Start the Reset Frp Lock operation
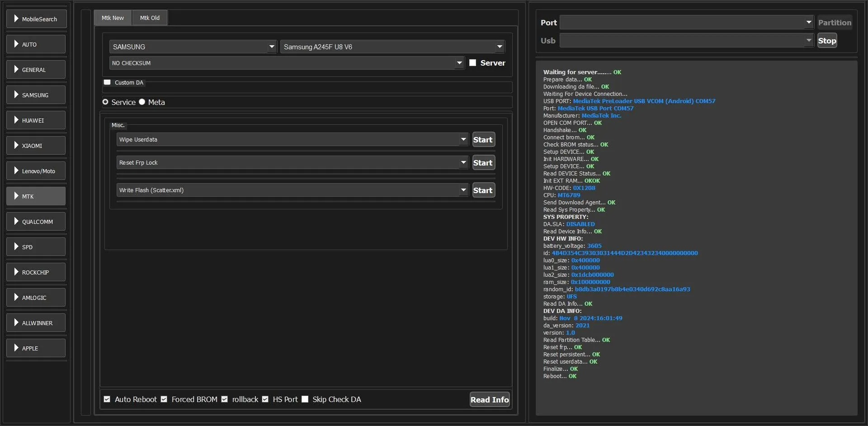The image size is (868, 426). coord(483,163)
